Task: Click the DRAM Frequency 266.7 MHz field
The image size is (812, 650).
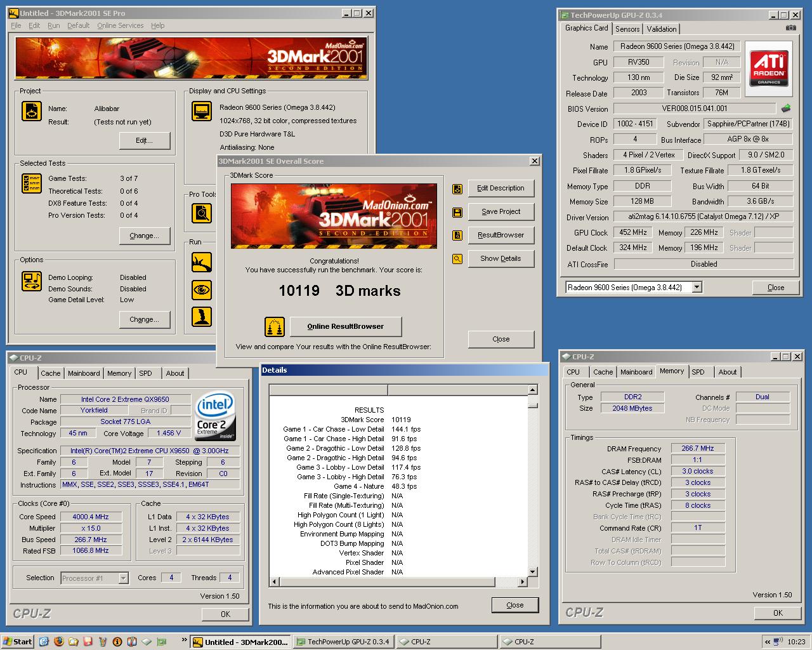Action: (698, 448)
